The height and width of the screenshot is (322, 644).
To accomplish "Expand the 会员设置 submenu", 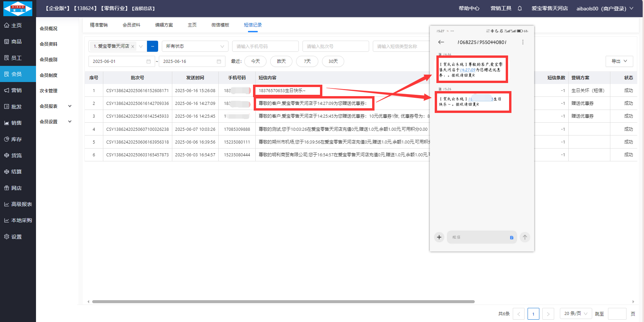I will [x=70, y=122].
